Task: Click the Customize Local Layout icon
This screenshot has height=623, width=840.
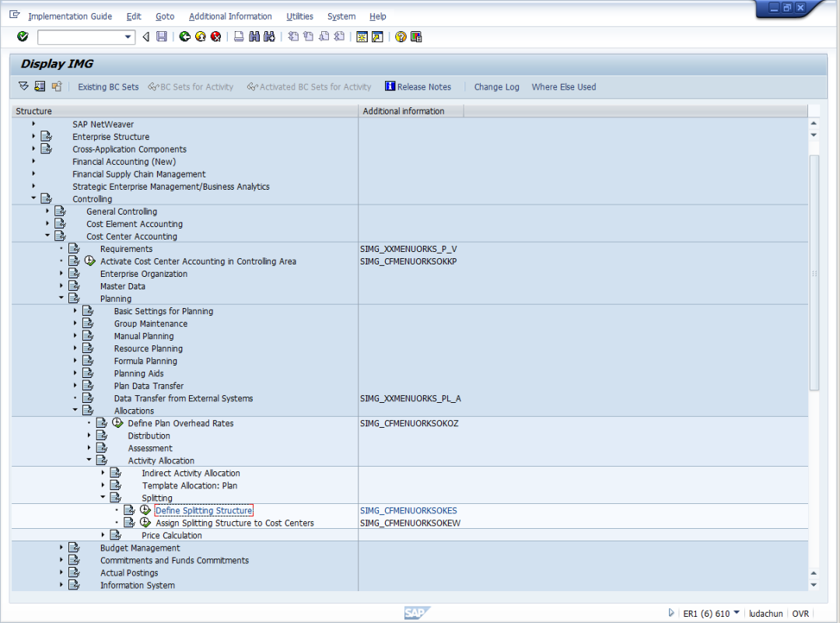Action: pyautogui.click(x=416, y=37)
